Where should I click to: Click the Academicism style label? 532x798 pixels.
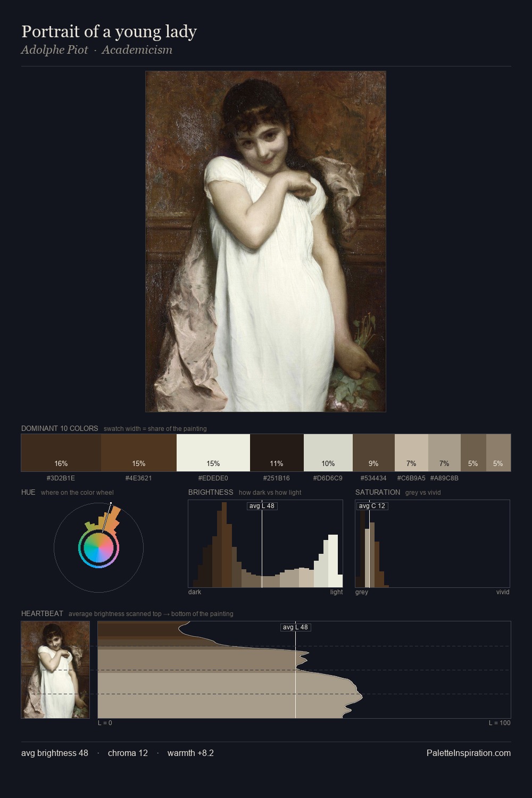point(137,49)
